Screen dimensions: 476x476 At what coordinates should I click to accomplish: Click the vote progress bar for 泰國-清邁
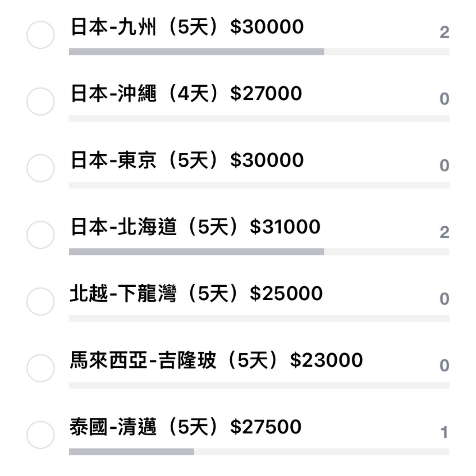259,451
